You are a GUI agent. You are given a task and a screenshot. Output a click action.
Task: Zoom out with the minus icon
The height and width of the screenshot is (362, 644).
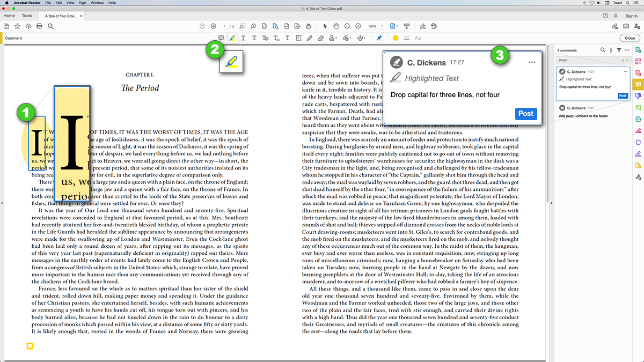pyautogui.click(x=347, y=26)
